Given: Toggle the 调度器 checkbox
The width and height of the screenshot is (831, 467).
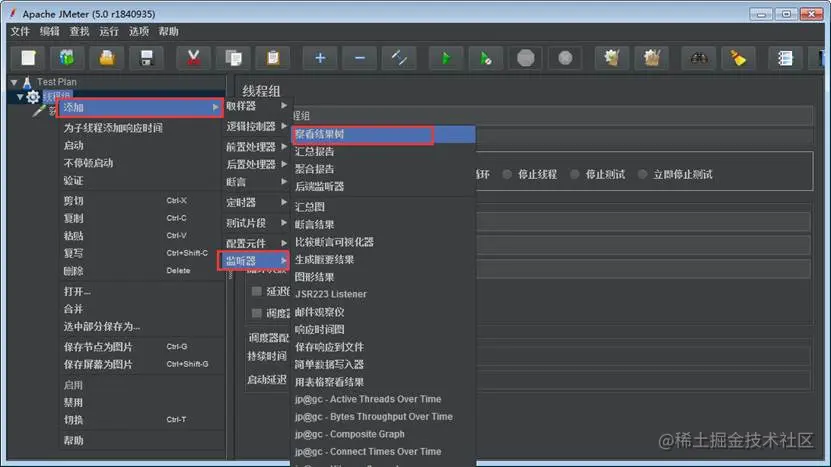Looking at the screenshot, I should (x=257, y=313).
